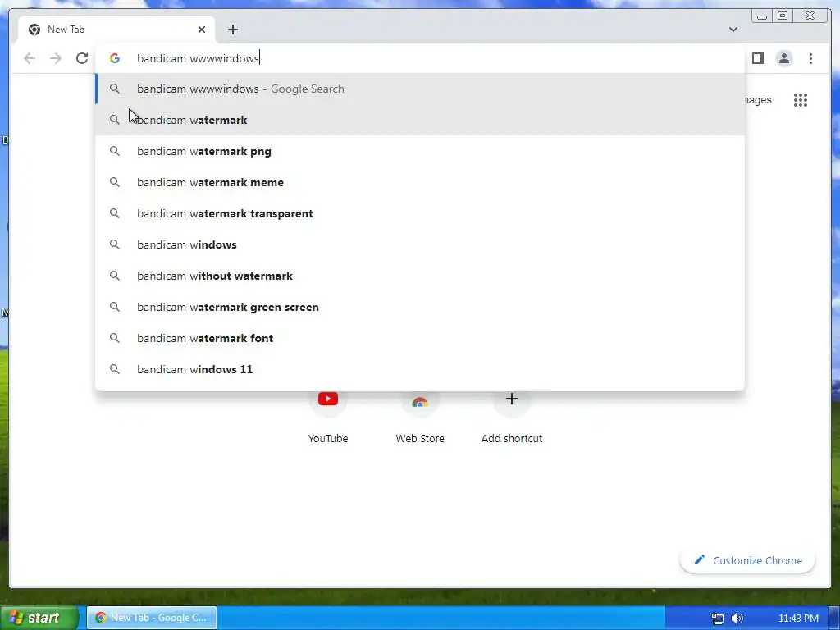This screenshot has width=840, height=630.
Task: Minimize the Chrome window
Action: pyautogui.click(x=762, y=16)
